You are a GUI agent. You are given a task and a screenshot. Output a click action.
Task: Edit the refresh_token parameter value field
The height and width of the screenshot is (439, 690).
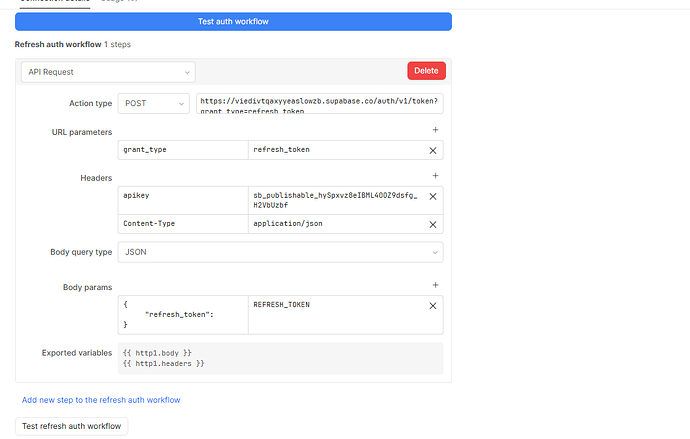coord(335,150)
